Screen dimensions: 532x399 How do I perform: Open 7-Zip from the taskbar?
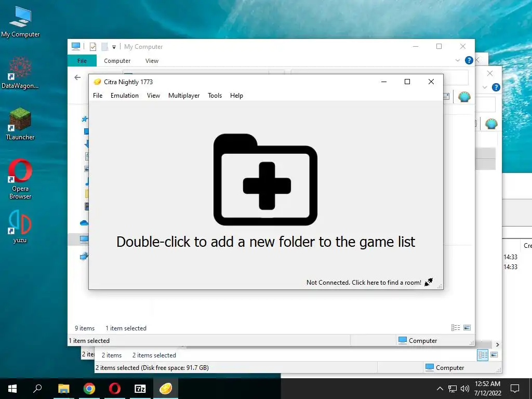(x=140, y=389)
